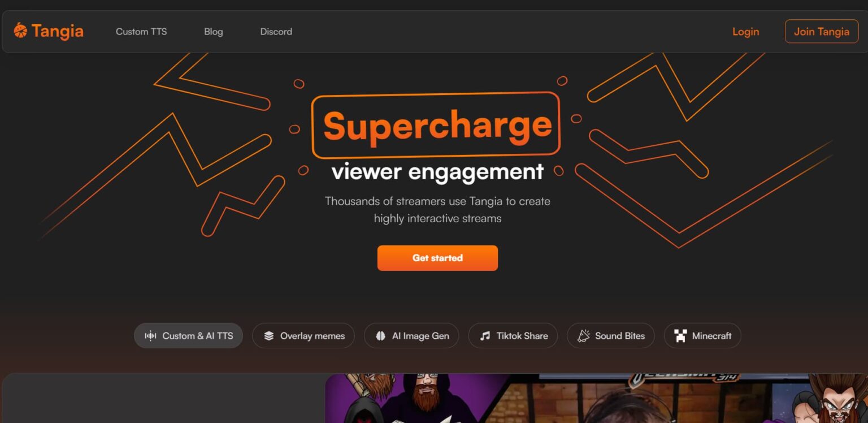The width and height of the screenshot is (868, 423).
Task: Click the Tangia orange logo icon
Action: click(x=20, y=30)
